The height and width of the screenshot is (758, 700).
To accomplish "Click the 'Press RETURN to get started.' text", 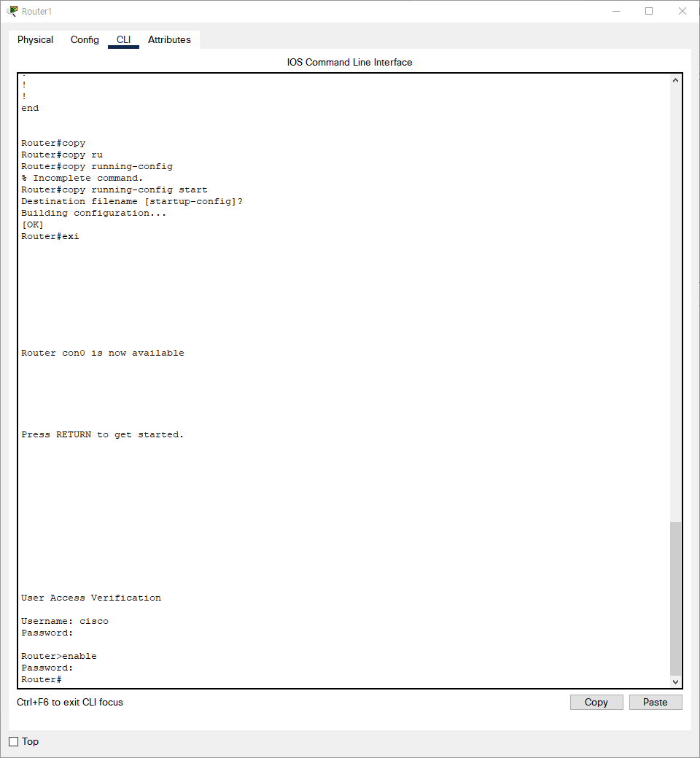I will click(103, 434).
